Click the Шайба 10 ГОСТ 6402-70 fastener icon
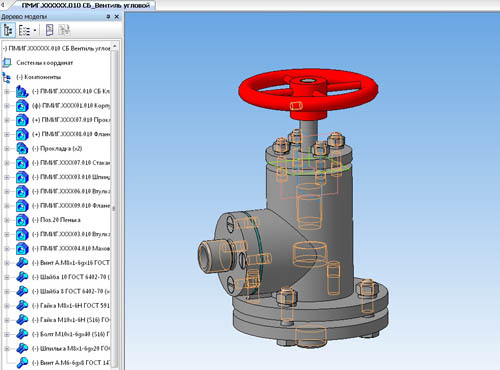Screen dimensions: 500x370 tap(22, 277)
